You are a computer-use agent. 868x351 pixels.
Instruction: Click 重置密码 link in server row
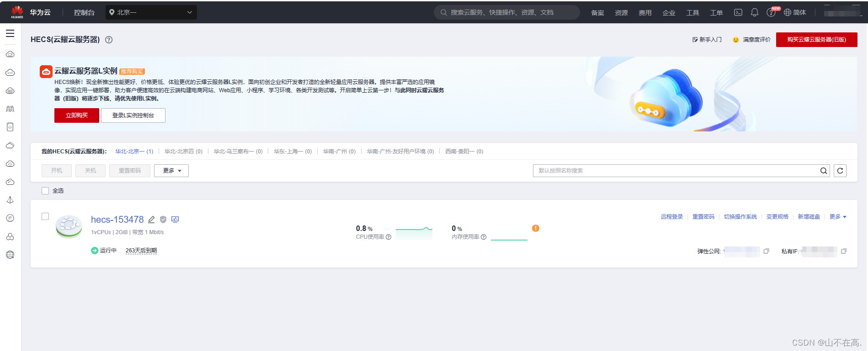pos(703,217)
